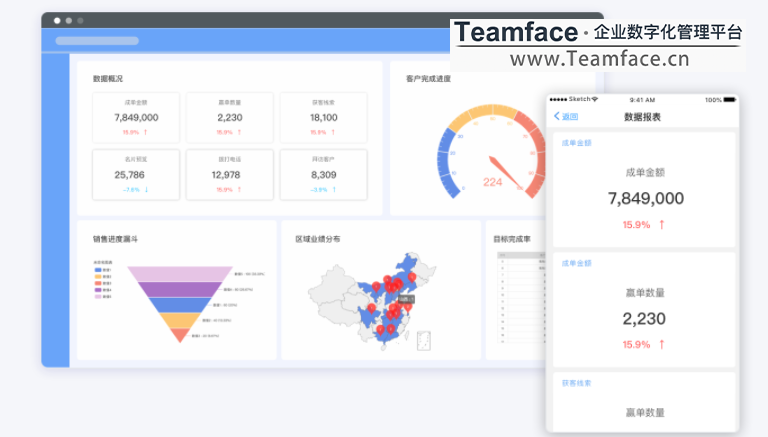Click the up arrow in desktop 7,849,000 card

pyautogui.click(x=145, y=132)
